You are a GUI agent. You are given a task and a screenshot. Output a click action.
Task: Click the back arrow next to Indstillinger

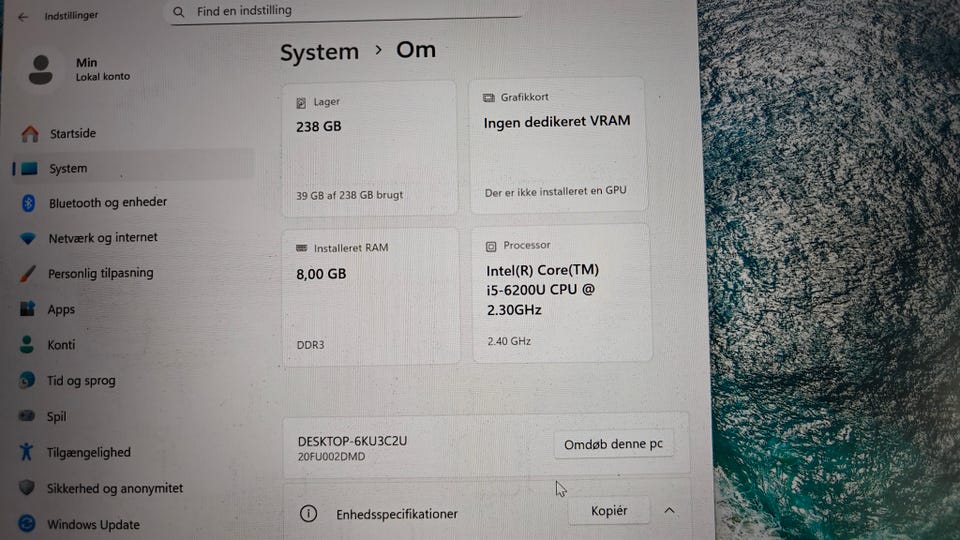(23, 17)
